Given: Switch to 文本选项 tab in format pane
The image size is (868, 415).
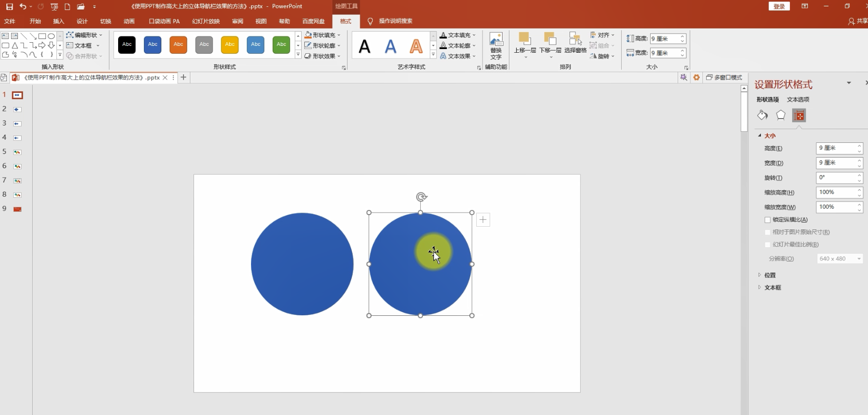Looking at the screenshot, I should (798, 100).
